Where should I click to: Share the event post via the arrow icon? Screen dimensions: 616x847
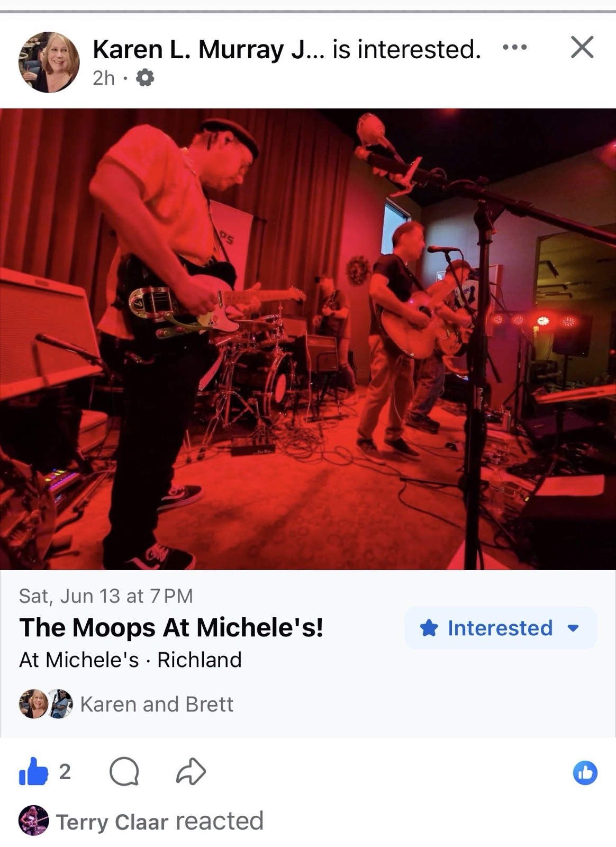click(191, 771)
